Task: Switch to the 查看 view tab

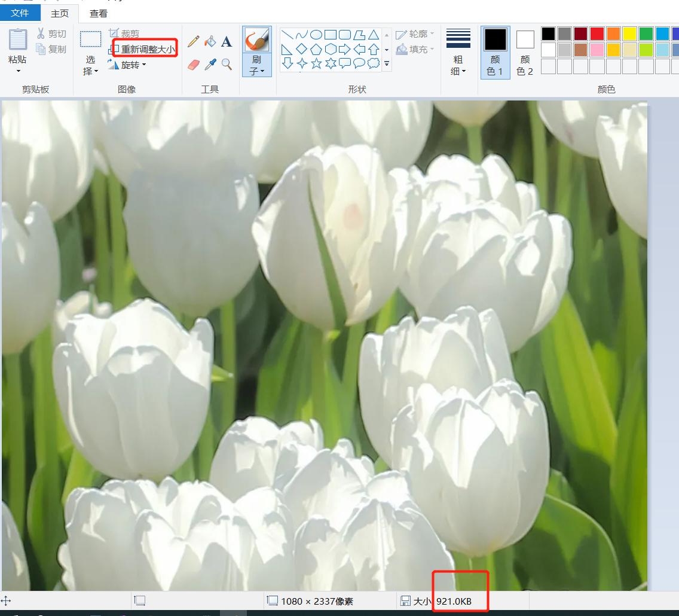Action: pos(99,13)
